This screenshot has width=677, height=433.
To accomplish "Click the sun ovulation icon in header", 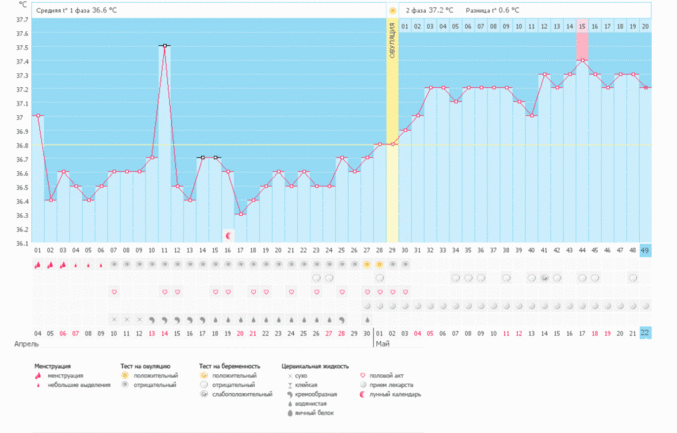I will pos(392,10).
